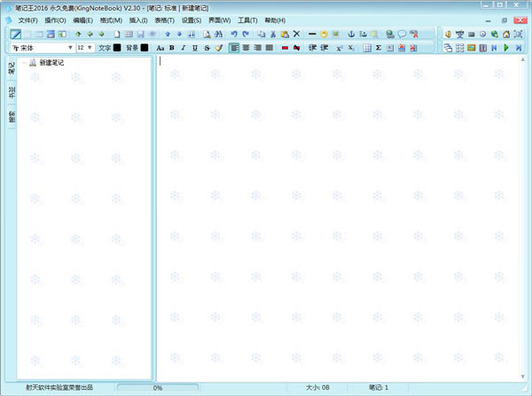Click the pen edit icon in toolbar
The height and width of the screenshot is (396, 532).
(x=16, y=34)
